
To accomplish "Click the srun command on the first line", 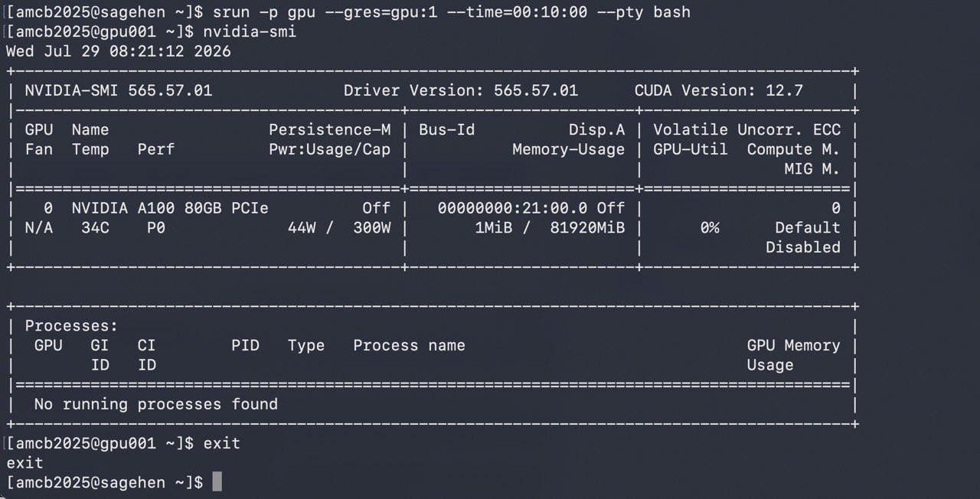I will click(x=452, y=12).
